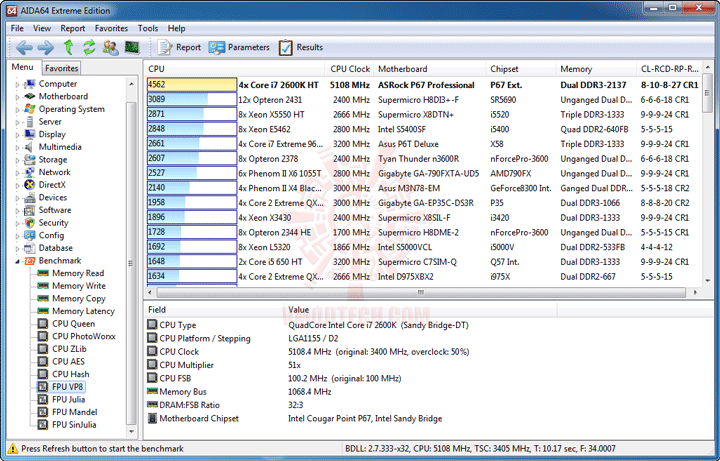The width and height of the screenshot is (720, 461).
Task: Sort by the Memory column header
Action: (x=596, y=69)
